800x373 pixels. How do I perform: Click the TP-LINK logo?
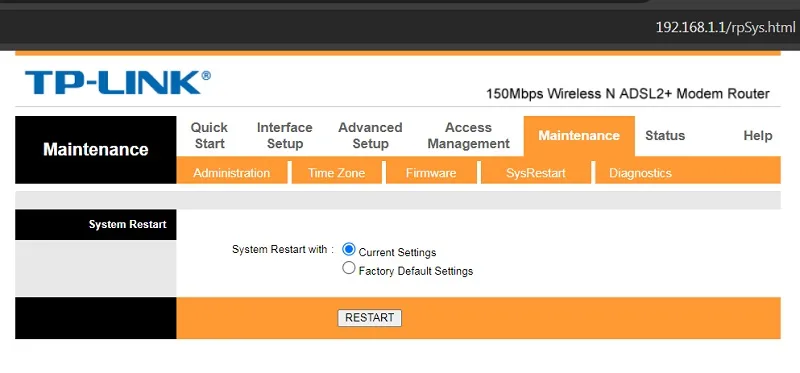pyautogui.click(x=118, y=83)
